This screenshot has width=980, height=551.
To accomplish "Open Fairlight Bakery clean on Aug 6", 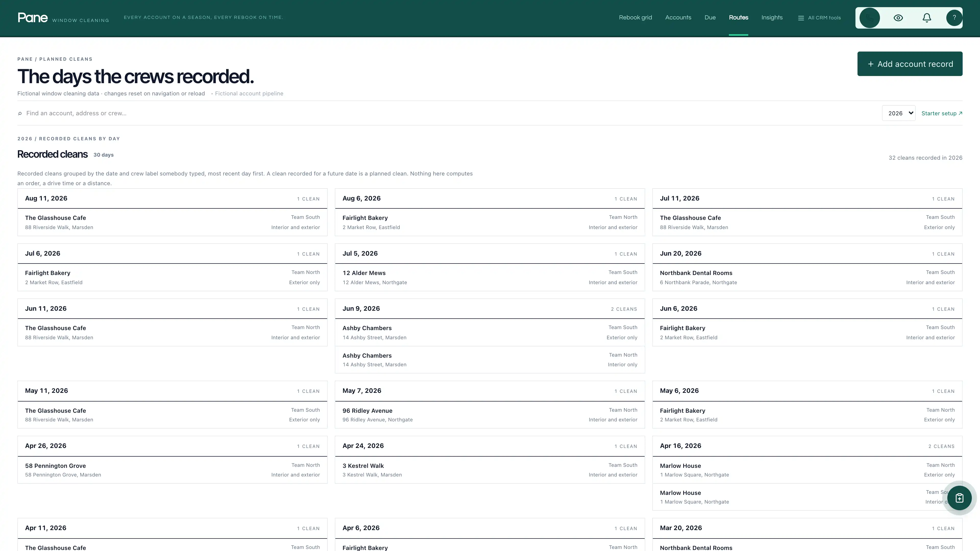I will (490, 222).
